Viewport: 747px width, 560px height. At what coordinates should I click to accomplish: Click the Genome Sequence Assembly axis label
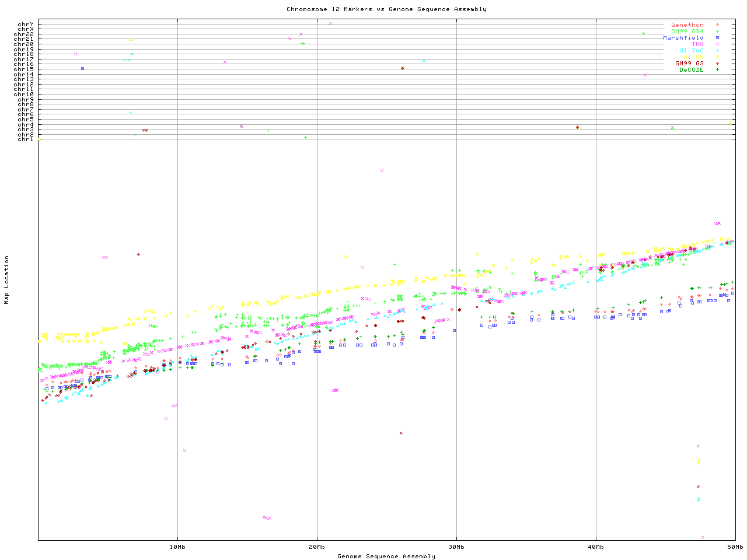(x=386, y=556)
